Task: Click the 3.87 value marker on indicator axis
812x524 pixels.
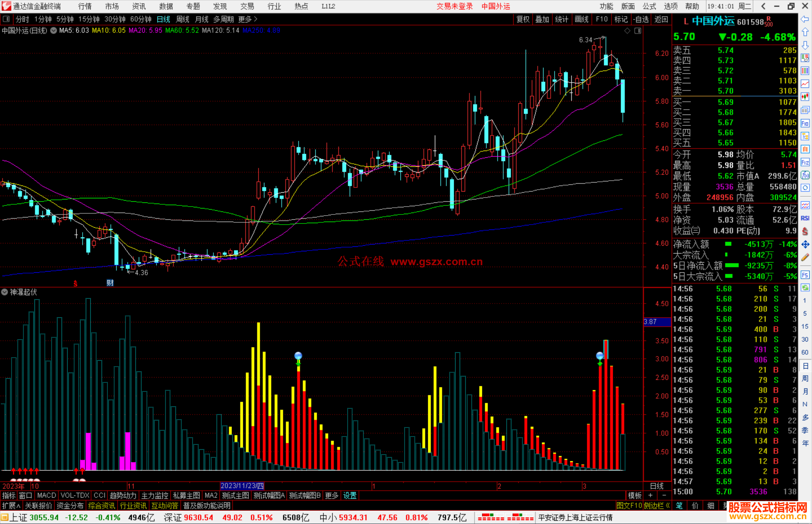Action: (x=657, y=322)
